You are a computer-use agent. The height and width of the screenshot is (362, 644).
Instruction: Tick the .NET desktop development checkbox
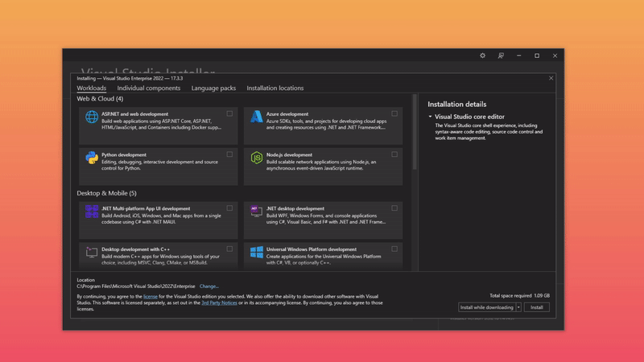(394, 208)
